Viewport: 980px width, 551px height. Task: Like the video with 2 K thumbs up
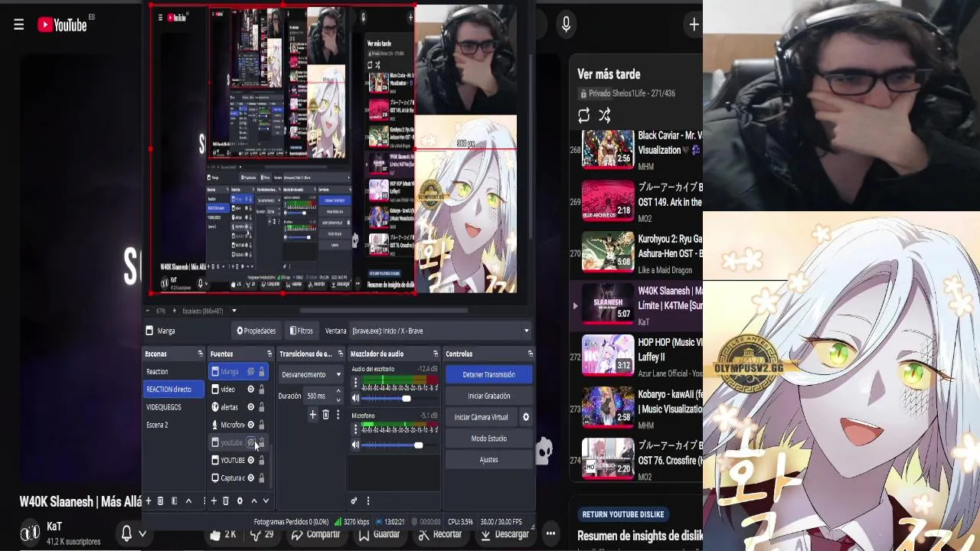click(x=223, y=534)
